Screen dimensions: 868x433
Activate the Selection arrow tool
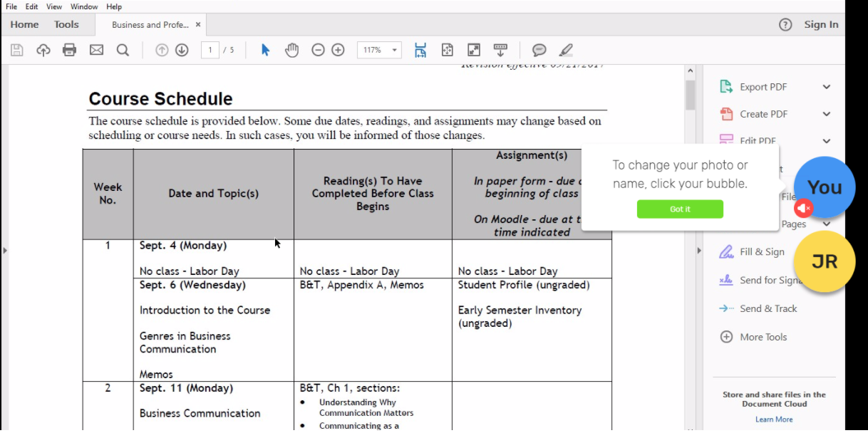[265, 50]
